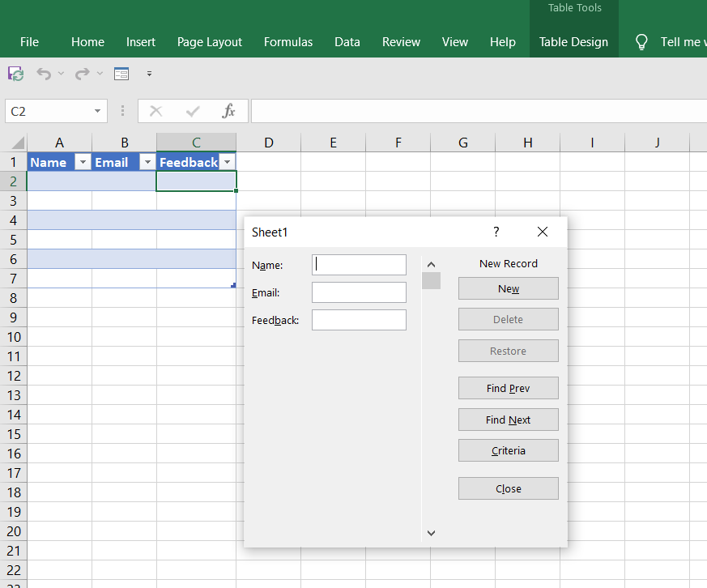This screenshot has height=588, width=707.
Task: Open Customize Quick Access Toolbar menu
Action: pyautogui.click(x=149, y=74)
